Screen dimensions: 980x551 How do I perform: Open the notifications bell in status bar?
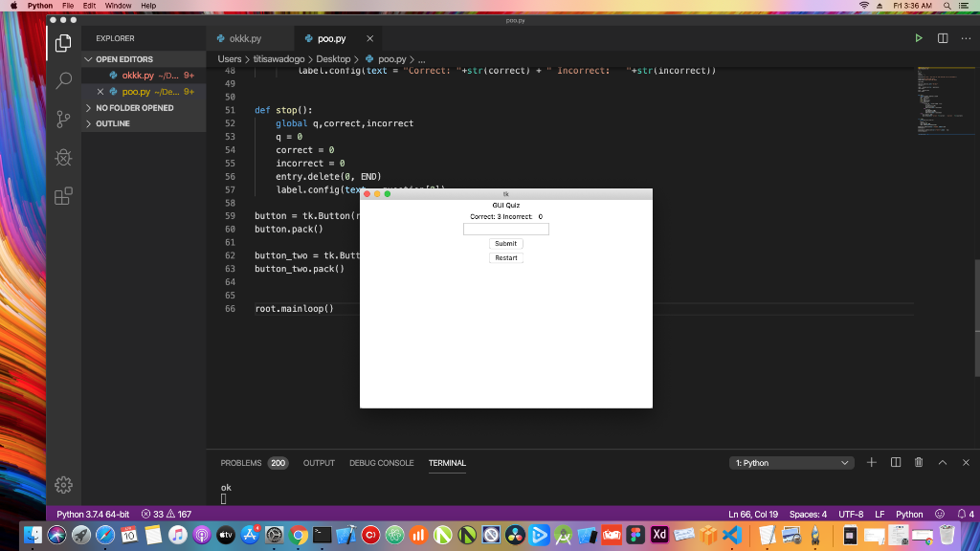pyautogui.click(x=966, y=514)
